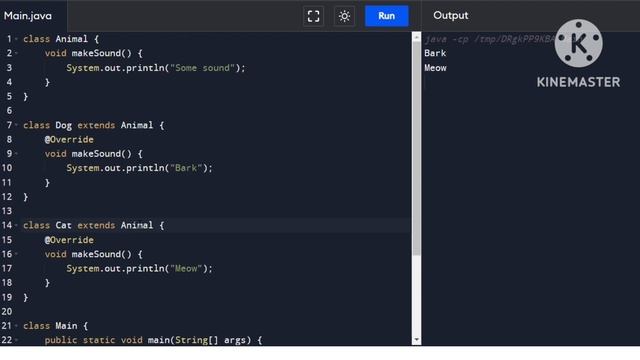Collapse the Main class fold at line 21

[17, 326]
